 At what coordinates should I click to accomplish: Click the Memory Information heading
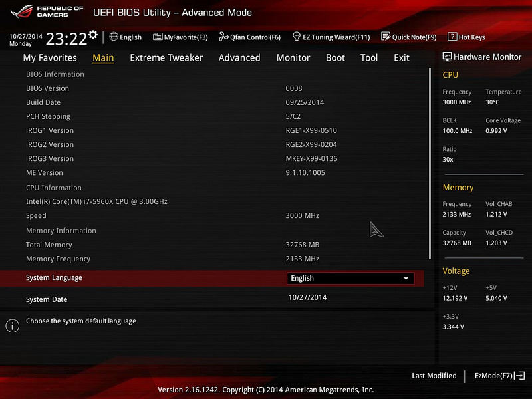[x=61, y=231]
